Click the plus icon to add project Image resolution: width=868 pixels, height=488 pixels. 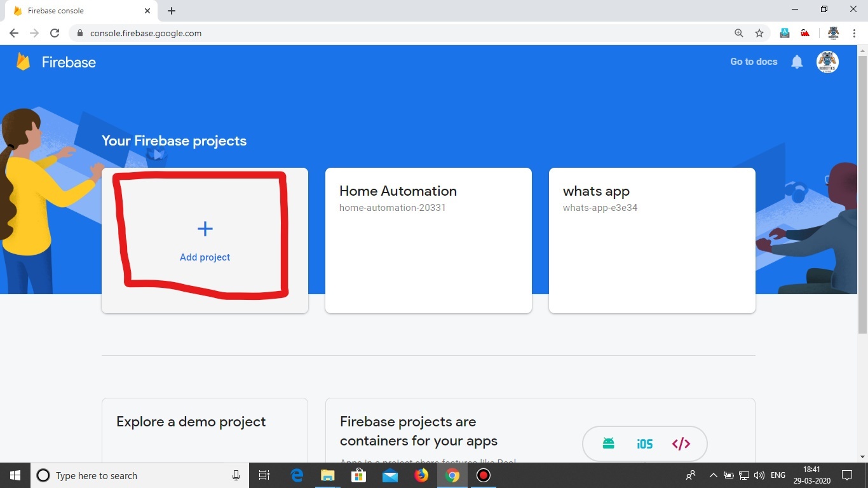205,229
